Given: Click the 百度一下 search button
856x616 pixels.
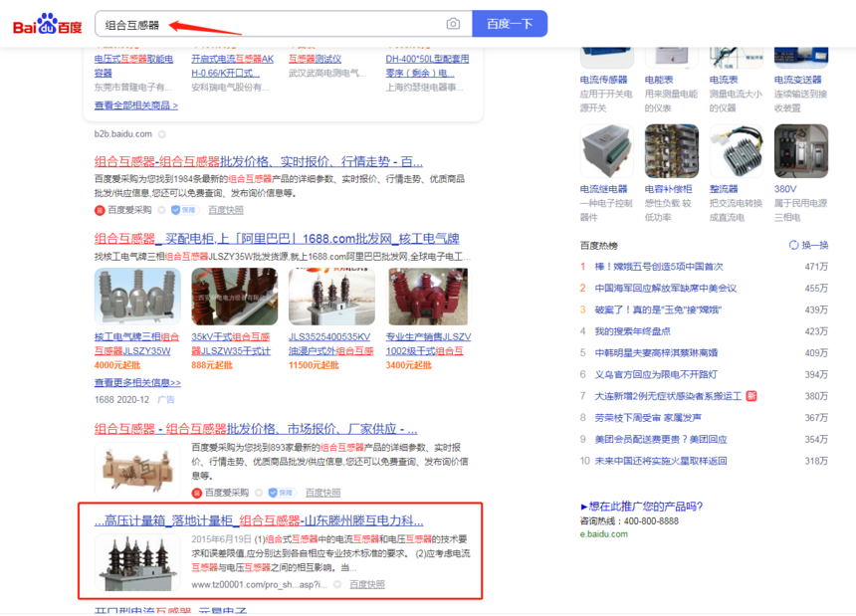Looking at the screenshot, I should [x=510, y=24].
